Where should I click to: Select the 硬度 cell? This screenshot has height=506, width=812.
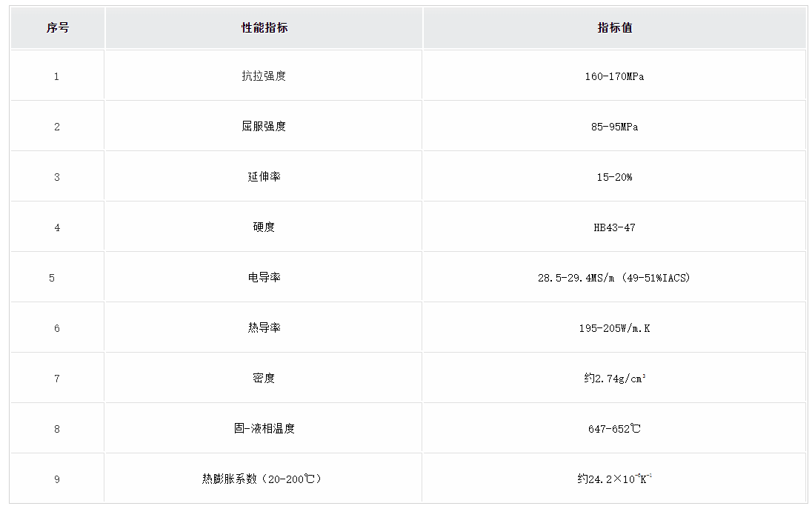264,227
